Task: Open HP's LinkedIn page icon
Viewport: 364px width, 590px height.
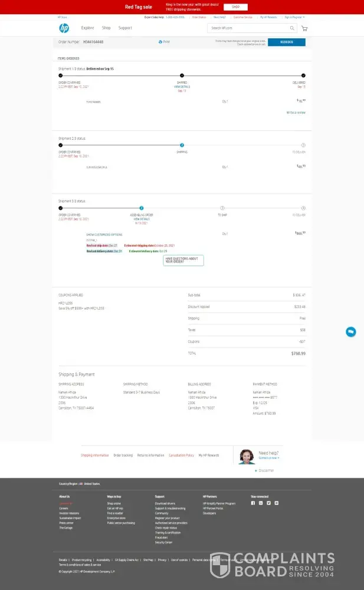Action: [x=261, y=503]
